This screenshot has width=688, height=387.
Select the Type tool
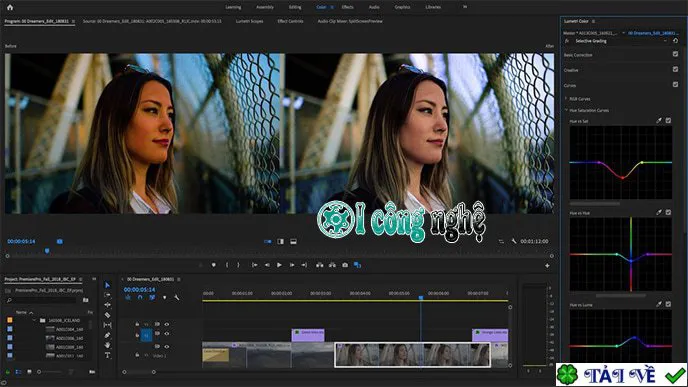pyautogui.click(x=108, y=355)
